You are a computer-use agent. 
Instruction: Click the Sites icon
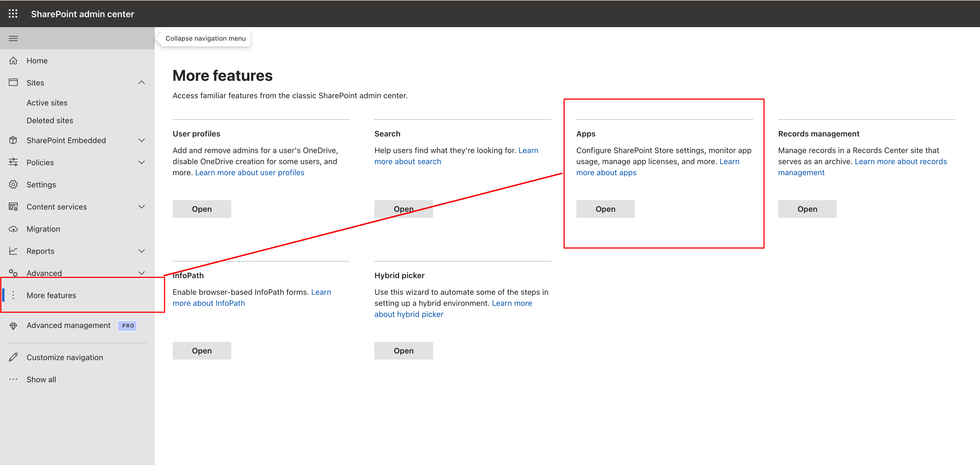point(13,82)
